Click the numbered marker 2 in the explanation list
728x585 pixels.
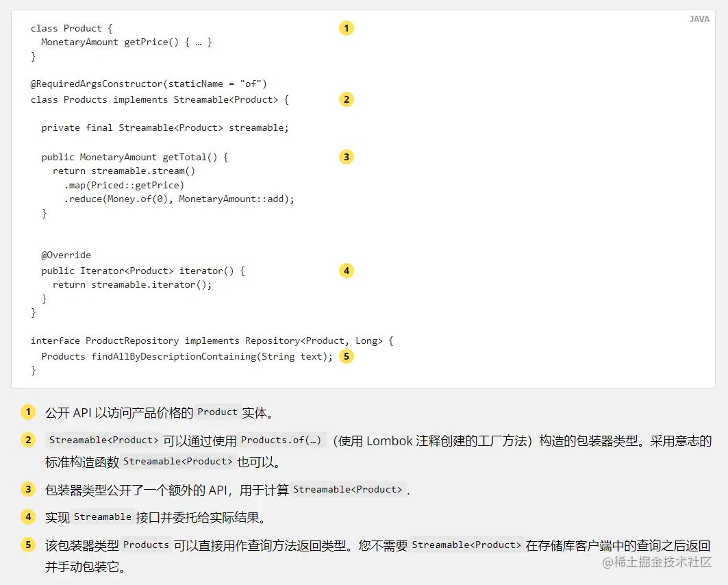pyautogui.click(x=28, y=440)
